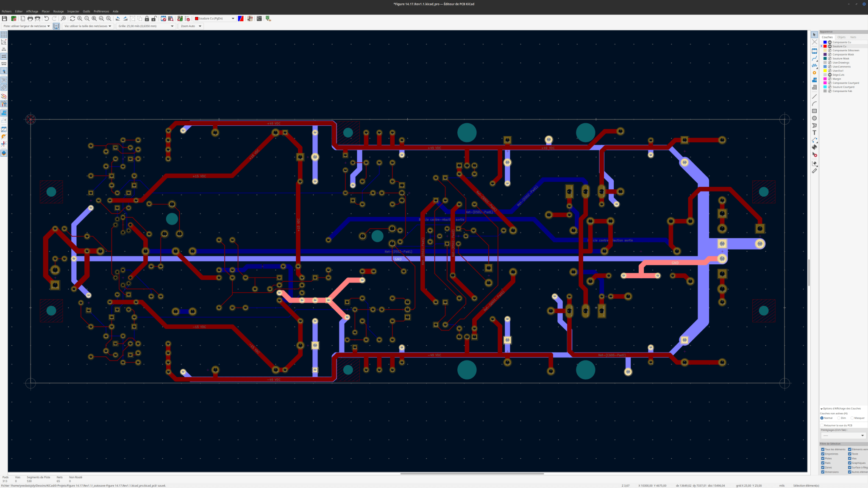Open the Préférences menu
The height and width of the screenshot is (488, 868).
101,11
